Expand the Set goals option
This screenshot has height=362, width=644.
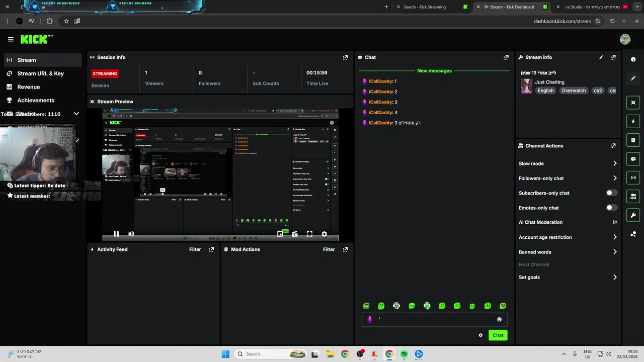click(615, 277)
